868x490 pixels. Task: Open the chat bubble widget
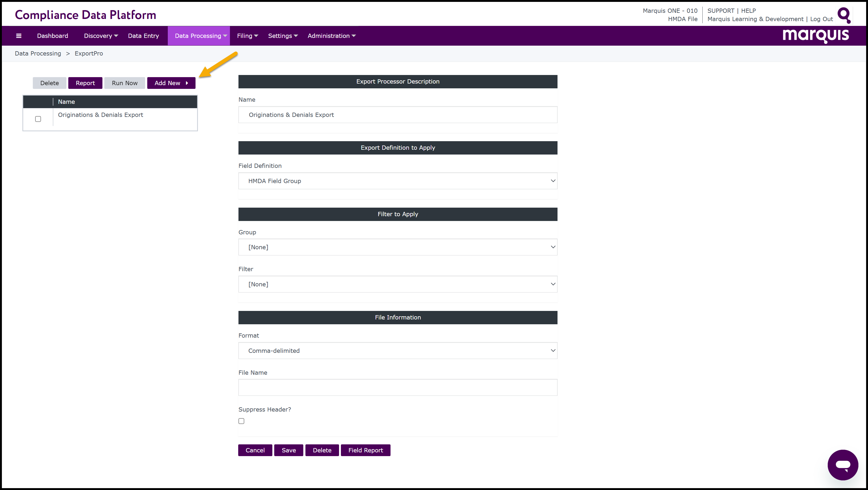[843, 465]
